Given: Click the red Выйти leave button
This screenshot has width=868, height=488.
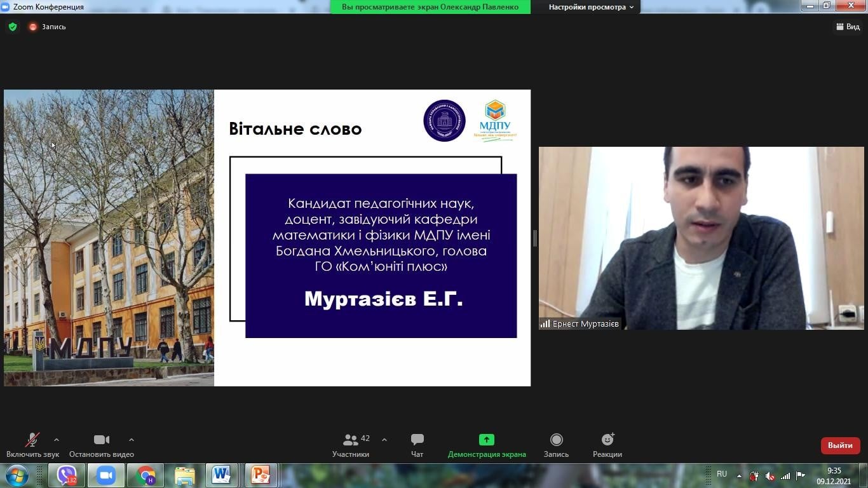Looking at the screenshot, I should 840,445.
